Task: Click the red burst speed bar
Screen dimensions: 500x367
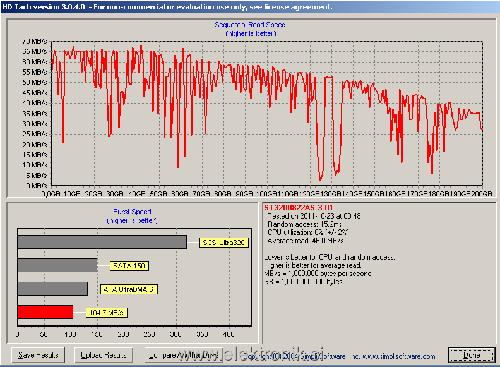Action: (x=45, y=312)
